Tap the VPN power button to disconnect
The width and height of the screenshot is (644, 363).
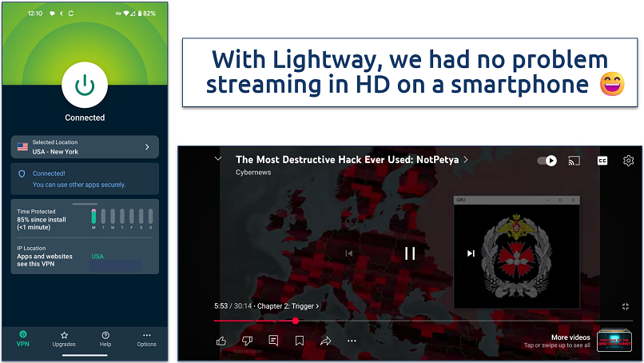85,84
